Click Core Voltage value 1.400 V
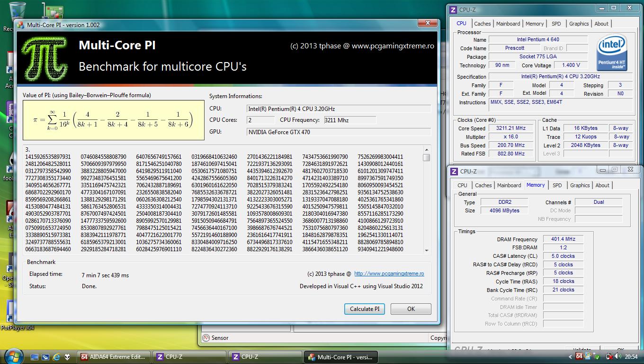Screen dimensions: 644x364 coord(571,65)
